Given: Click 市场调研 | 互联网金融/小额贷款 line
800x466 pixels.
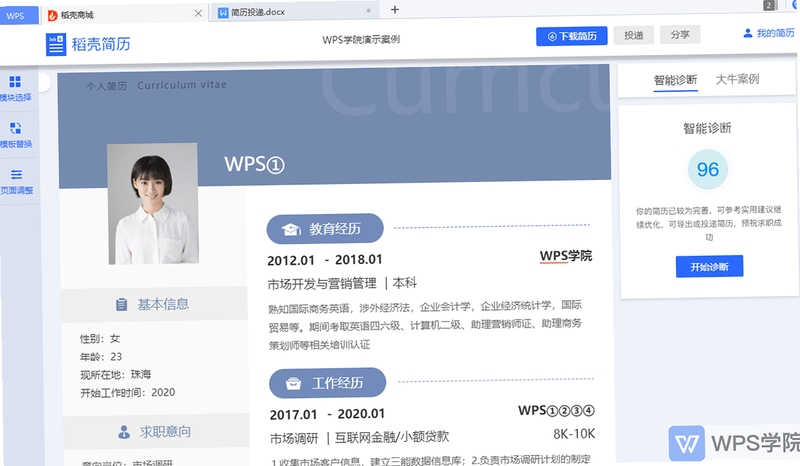Looking at the screenshot, I should (360, 437).
